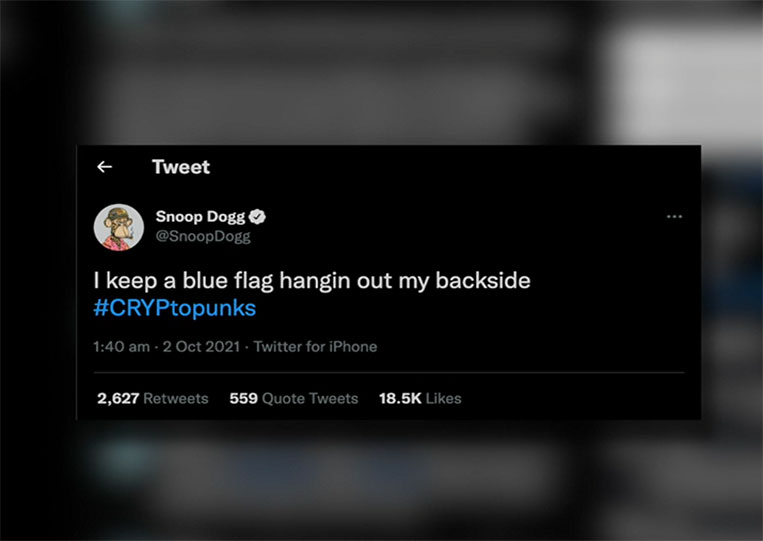Viewport: 763px width, 541px height.
Task: Open the Snoop Dogg display name
Action: point(200,216)
